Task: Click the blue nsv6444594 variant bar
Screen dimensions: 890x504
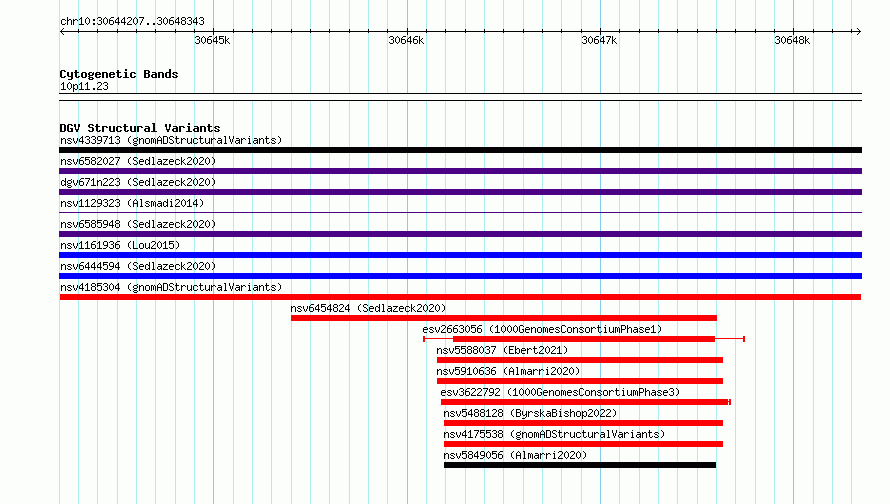Action: click(x=460, y=276)
